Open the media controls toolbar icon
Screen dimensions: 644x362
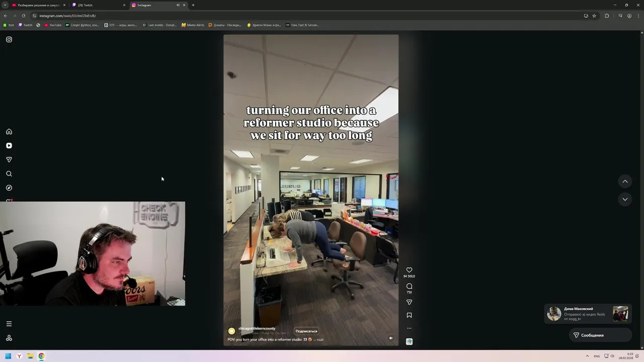coord(620,16)
